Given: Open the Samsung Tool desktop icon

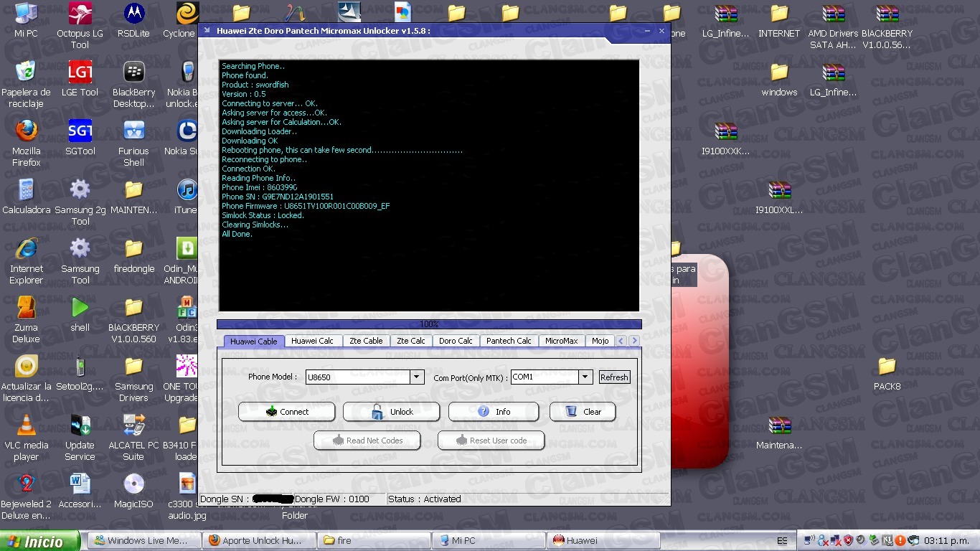Looking at the screenshot, I should (x=80, y=261).
